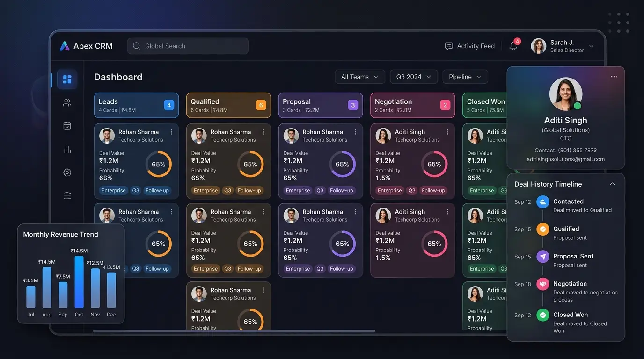Select the Leads column header

136,105
